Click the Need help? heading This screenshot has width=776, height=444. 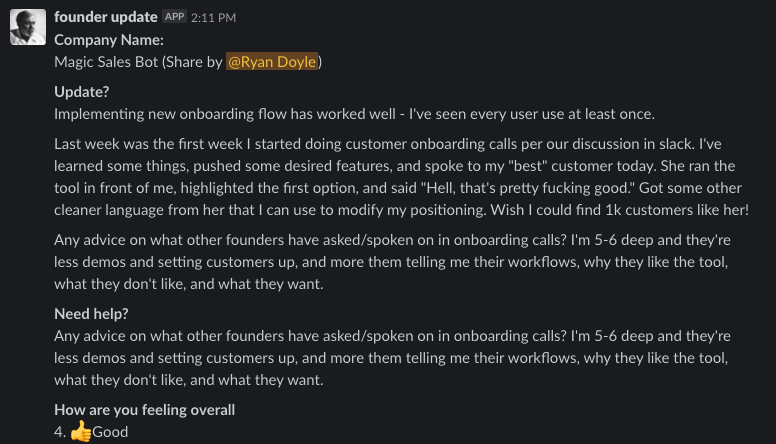click(91, 313)
